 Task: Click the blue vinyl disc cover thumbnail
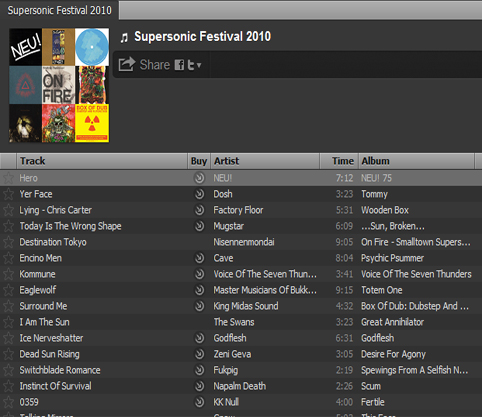pyautogui.click(x=92, y=47)
